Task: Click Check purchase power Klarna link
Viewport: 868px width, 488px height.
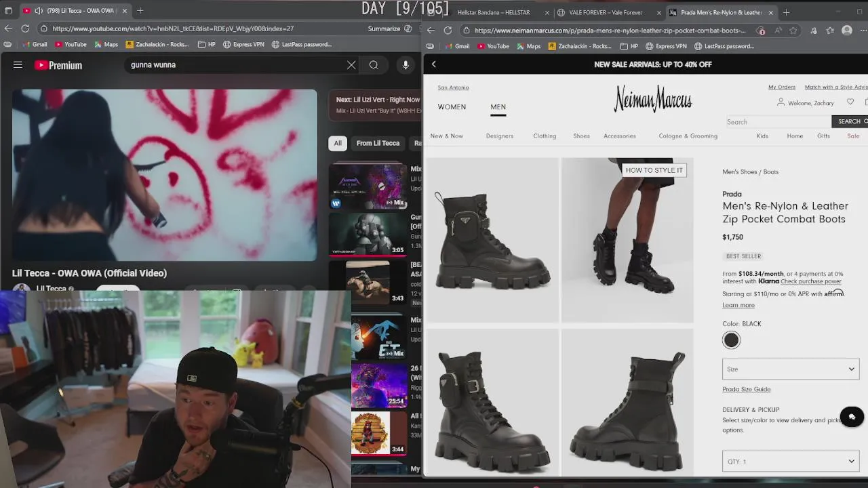Action: 811,281
